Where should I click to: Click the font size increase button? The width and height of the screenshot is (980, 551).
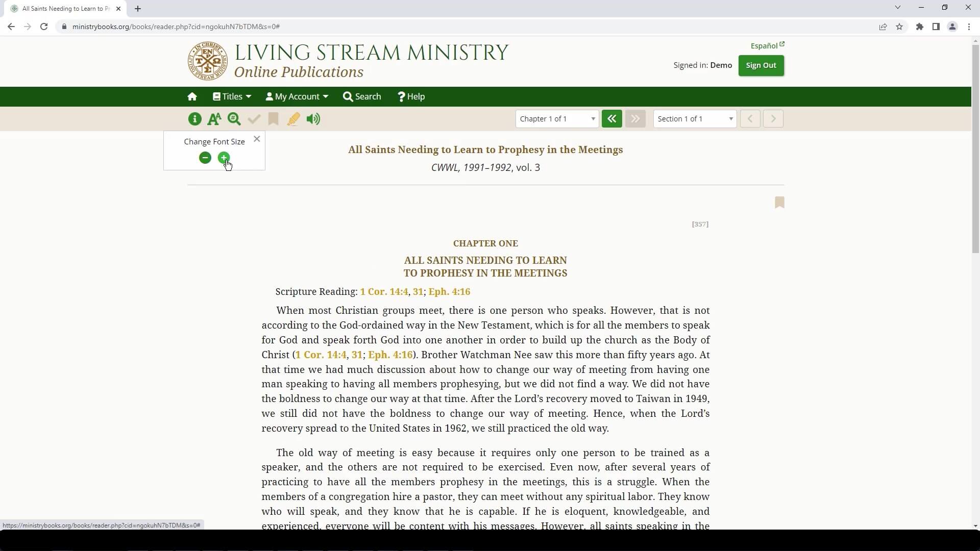click(x=224, y=158)
